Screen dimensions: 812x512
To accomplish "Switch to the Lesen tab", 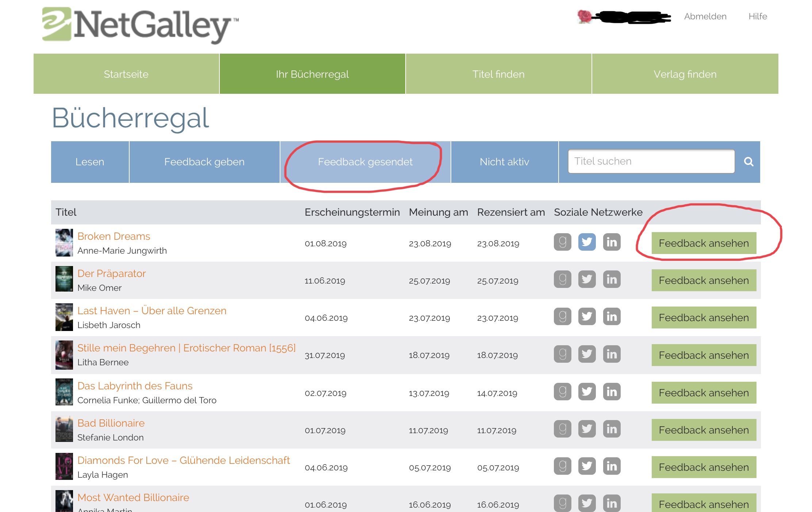I will [x=90, y=162].
